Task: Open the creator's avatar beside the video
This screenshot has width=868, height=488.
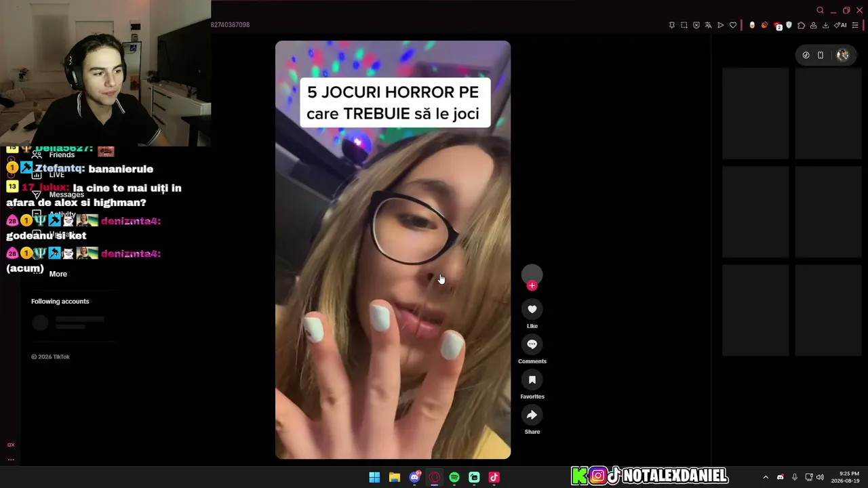Action: coord(532,274)
